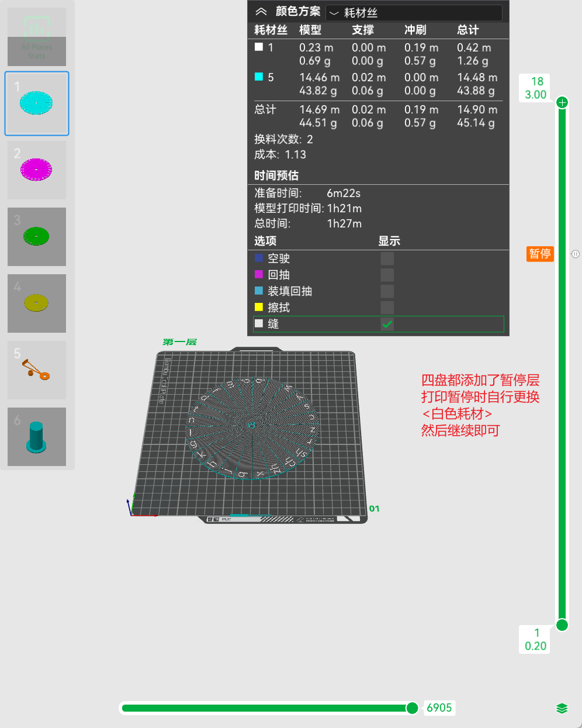Image resolution: width=582 pixels, height=728 pixels.
Task: Click the plate number 01 label
Action: (374, 509)
